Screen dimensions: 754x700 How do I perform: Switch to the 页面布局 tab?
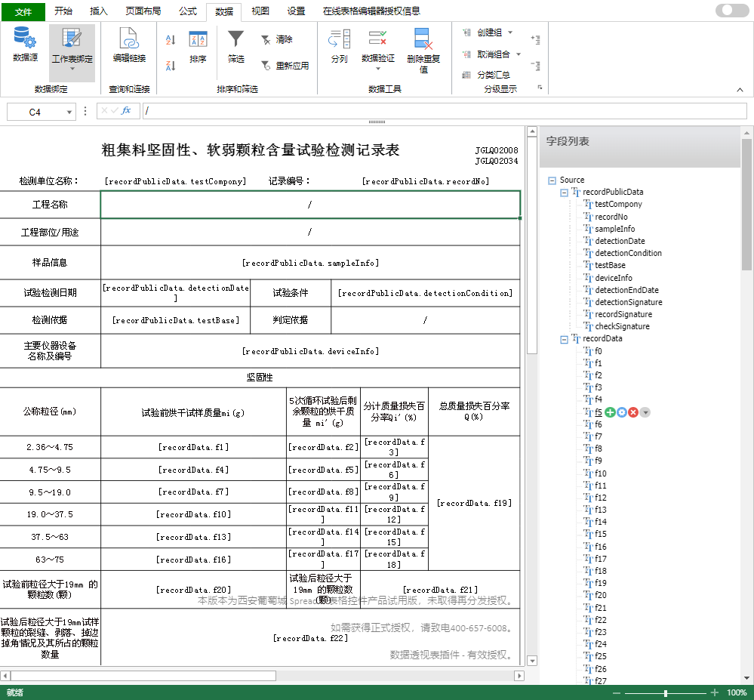click(x=143, y=11)
